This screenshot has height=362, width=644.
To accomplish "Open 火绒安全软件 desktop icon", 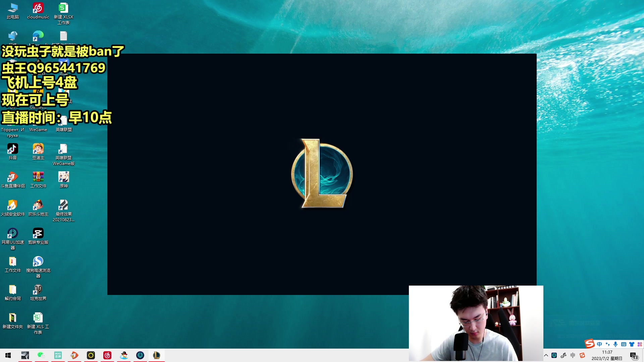I will point(13,208).
